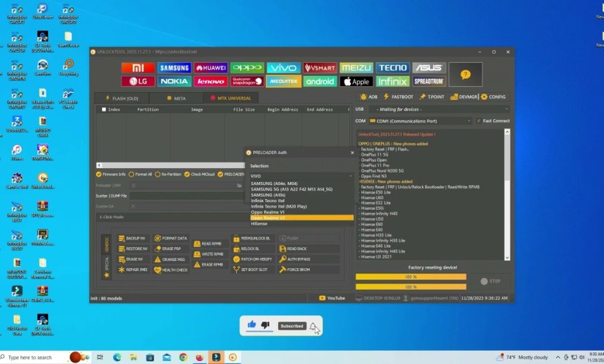Open the MediaTek brand tile
Viewport: 604px width, 364px height.
pyautogui.click(x=283, y=81)
